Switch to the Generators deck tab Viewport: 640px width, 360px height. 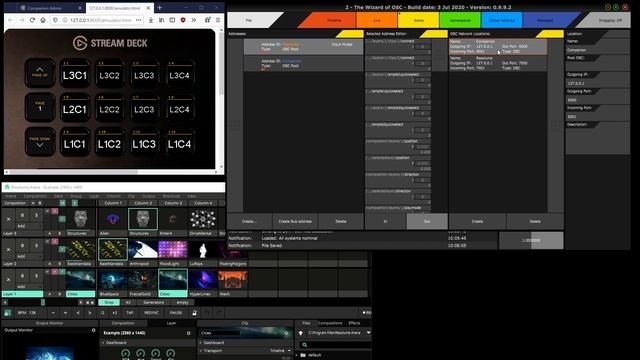point(153,302)
